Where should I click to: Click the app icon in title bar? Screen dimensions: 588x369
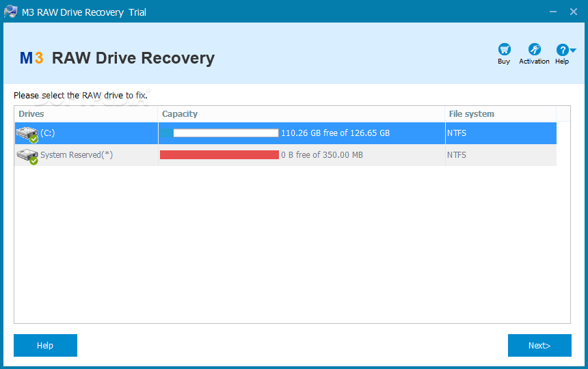click(10, 12)
